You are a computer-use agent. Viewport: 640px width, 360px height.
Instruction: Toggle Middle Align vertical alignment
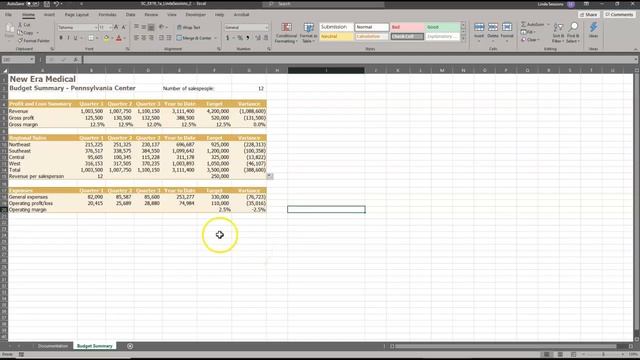pyautogui.click(x=144, y=27)
